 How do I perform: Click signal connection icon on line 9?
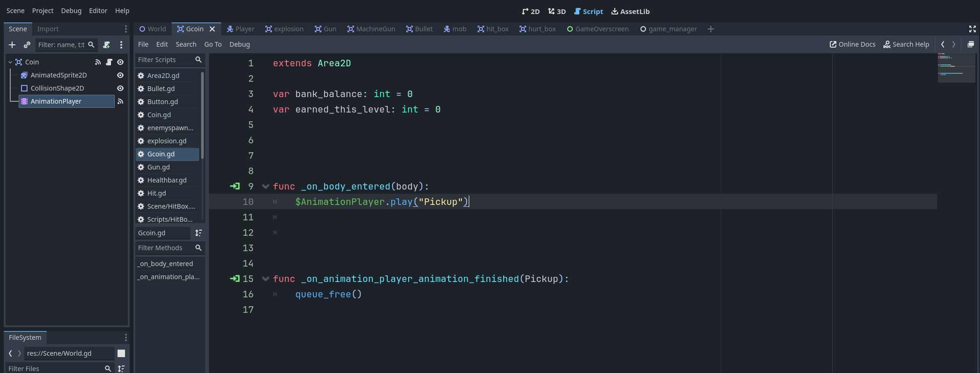tap(235, 186)
